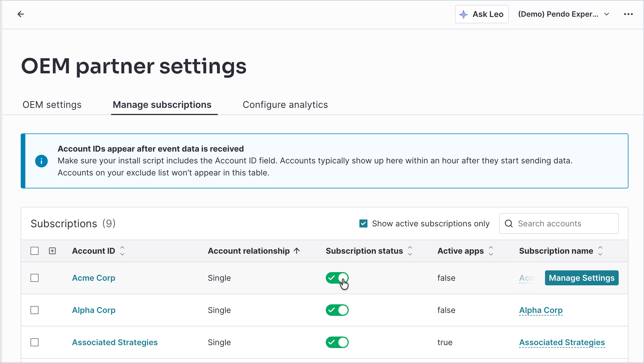Screen dimensions: 644x363
Task: Click 'Single' in the Acme Corp row
Action: tap(219, 278)
